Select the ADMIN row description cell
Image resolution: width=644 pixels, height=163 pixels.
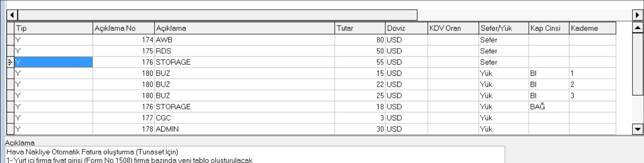[245, 129]
